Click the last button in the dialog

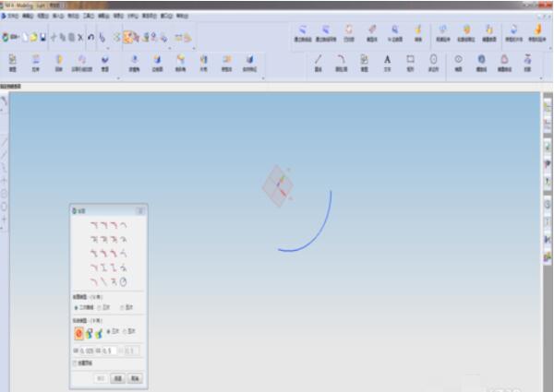pos(134,378)
